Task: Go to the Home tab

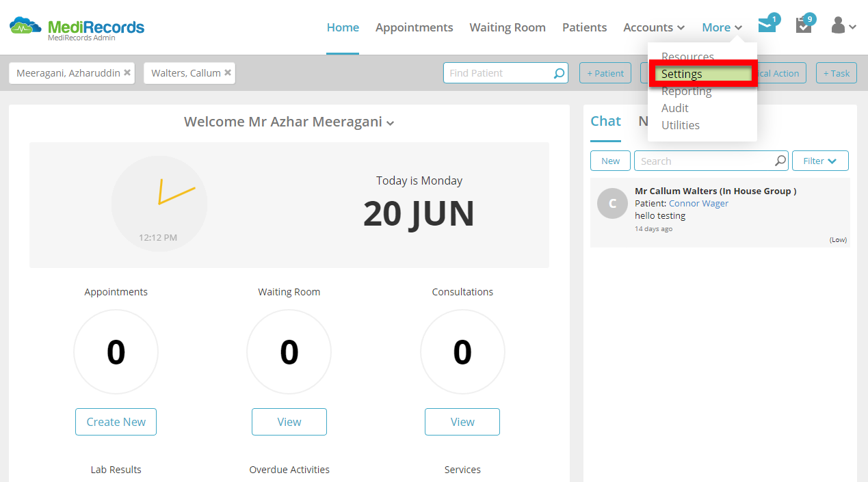Action: coord(343,27)
